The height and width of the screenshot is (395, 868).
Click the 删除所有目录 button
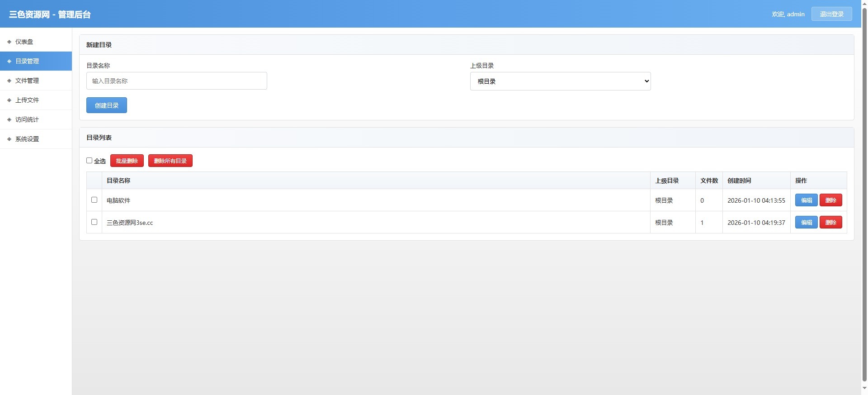pos(170,161)
